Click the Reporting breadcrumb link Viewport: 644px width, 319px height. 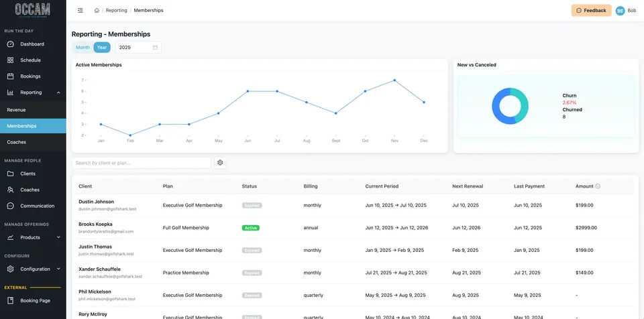tap(116, 11)
